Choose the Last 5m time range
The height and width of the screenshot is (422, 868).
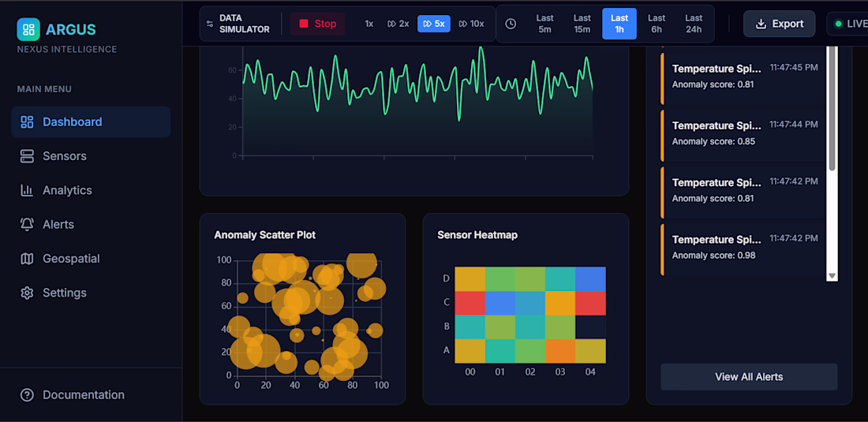544,24
